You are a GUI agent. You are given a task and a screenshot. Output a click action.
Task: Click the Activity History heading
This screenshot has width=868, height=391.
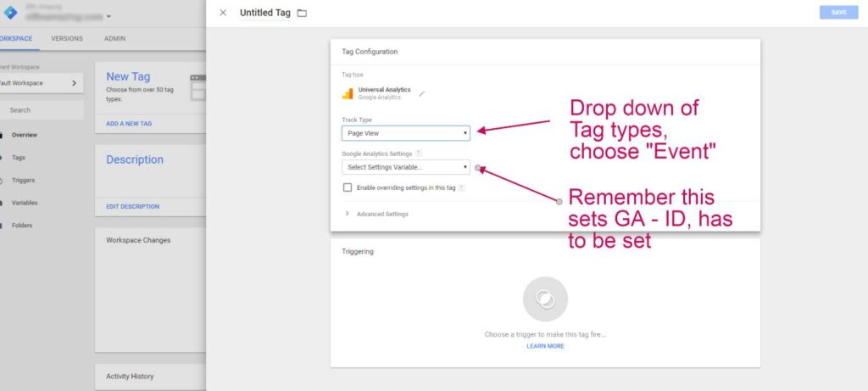coord(130,377)
